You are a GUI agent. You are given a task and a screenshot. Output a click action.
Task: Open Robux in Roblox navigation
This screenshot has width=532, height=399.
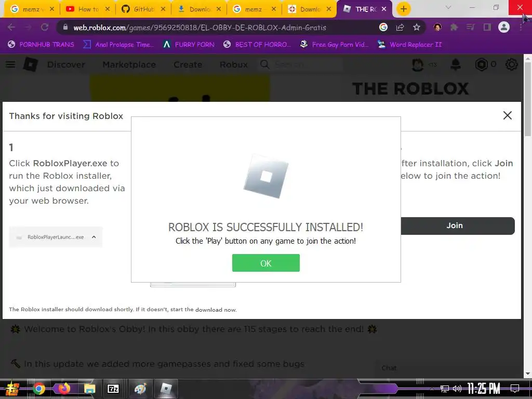[x=233, y=64]
